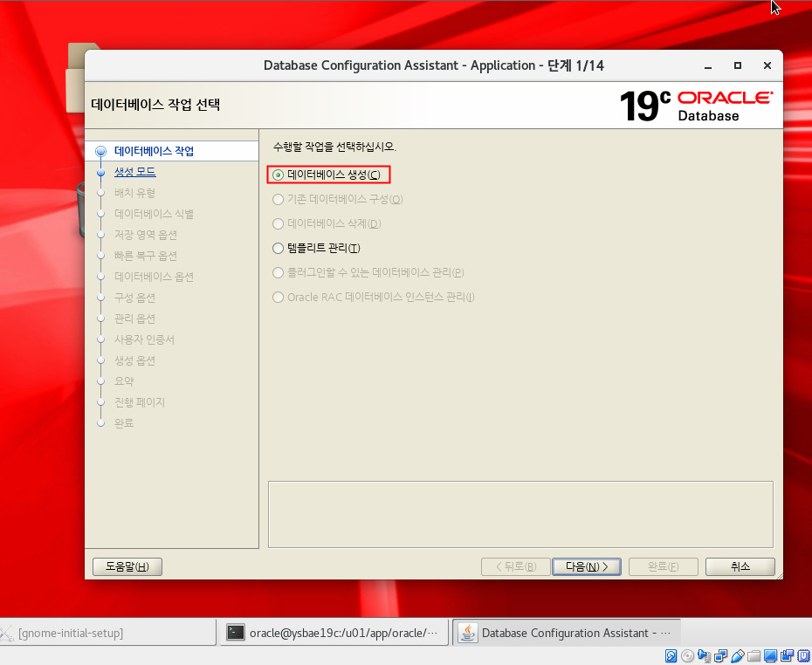Image resolution: width=812 pixels, height=665 pixels.
Task: Click the empty message text area
Action: [520, 514]
